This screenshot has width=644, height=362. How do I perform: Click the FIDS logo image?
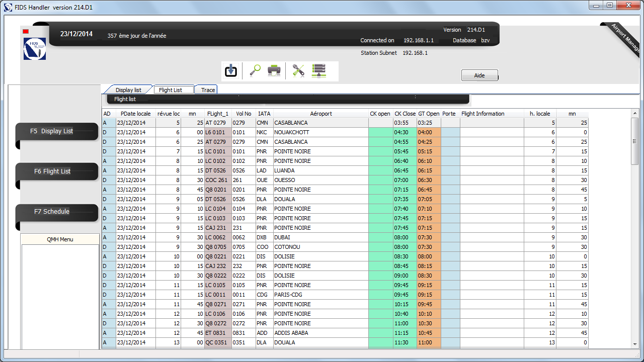pos(35,49)
